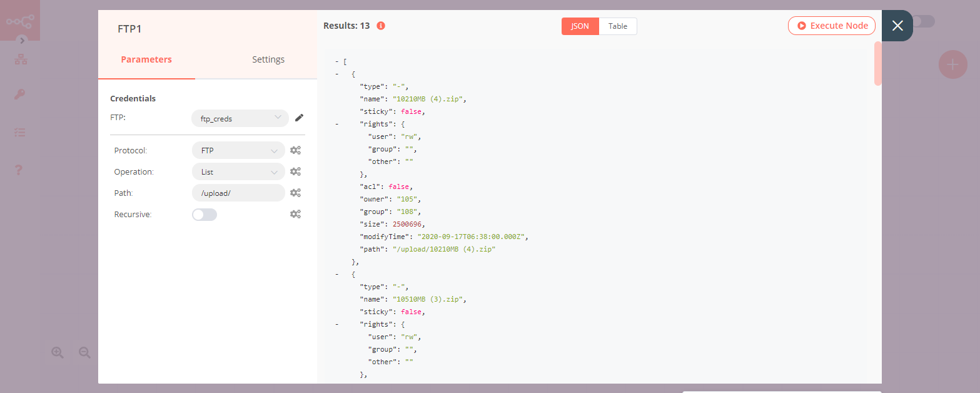Switch results view to JSON
The height and width of the screenshot is (393, 980).
tap(580, 26)
